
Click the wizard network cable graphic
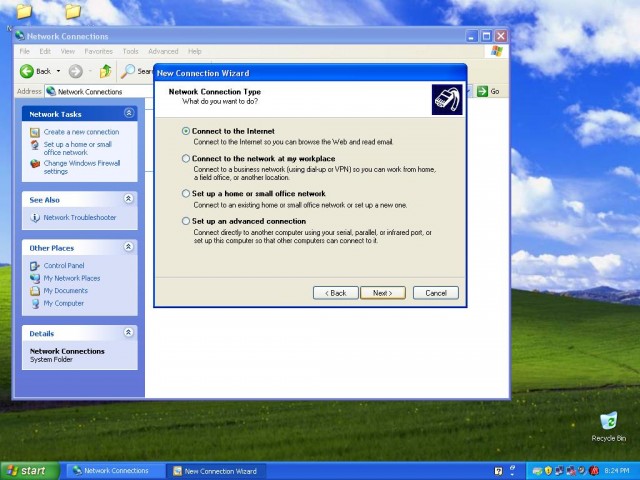click(447, 100)
